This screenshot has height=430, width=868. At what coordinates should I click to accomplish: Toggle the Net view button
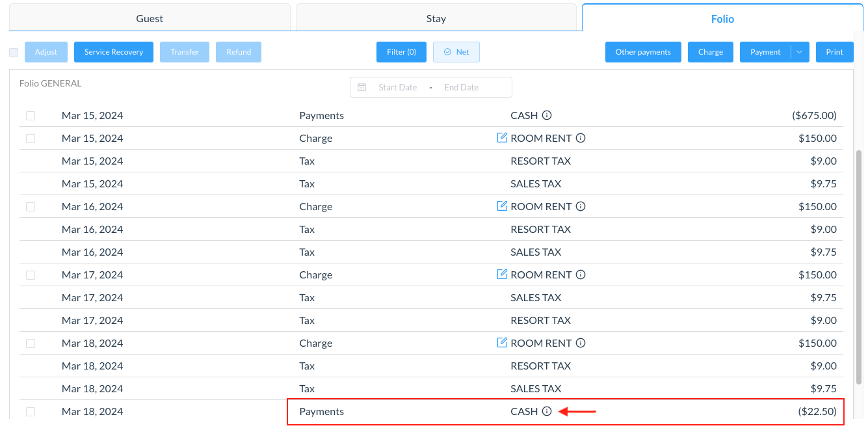click(x=456, y=52)
